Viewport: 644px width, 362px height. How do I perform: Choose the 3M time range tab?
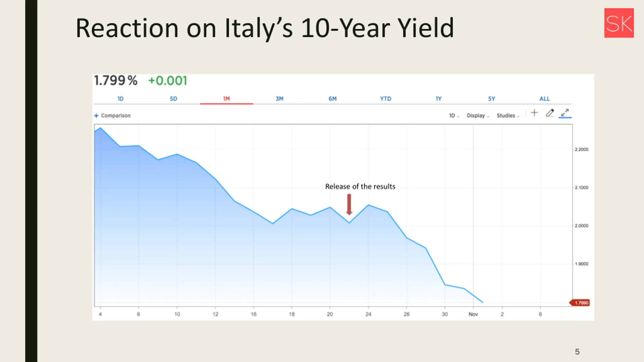pyautogui.click(x=279, y=99)
